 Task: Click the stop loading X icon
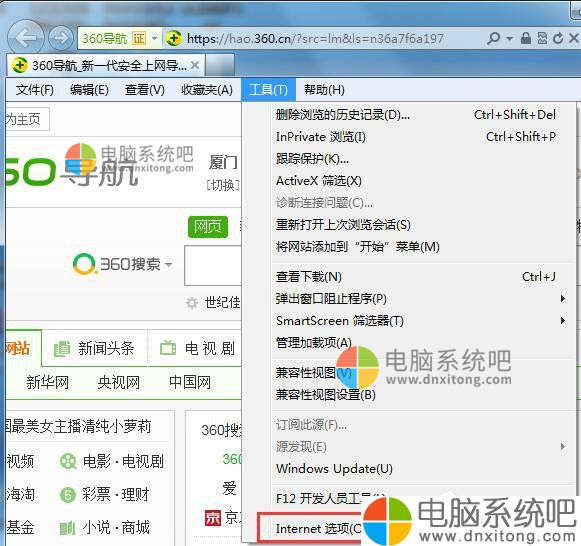[x=573, y=38]
